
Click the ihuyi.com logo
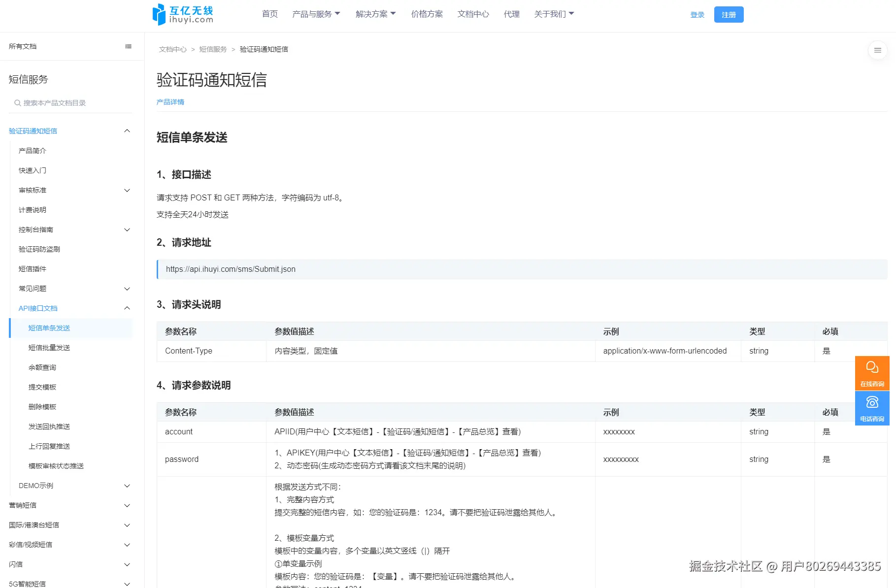183,14
